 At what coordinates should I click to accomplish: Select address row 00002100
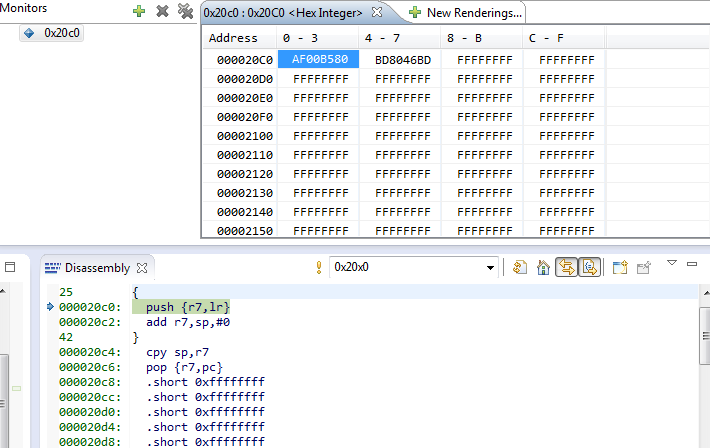click(x=245, y=136)
